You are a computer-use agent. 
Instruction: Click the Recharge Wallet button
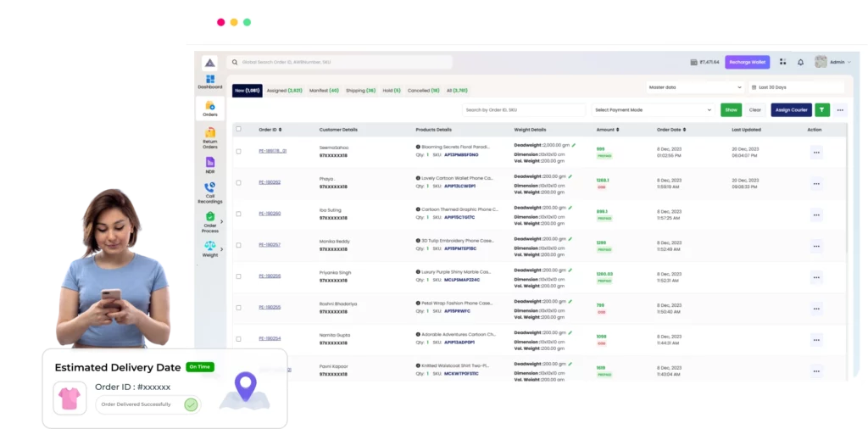click(748, 62)
